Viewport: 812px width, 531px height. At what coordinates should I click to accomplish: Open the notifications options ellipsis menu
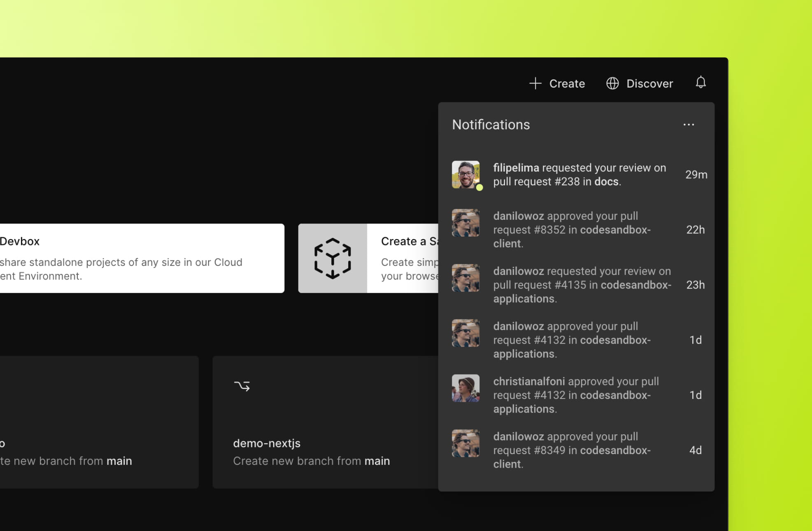pyautogui.click(x=689, y=125)
